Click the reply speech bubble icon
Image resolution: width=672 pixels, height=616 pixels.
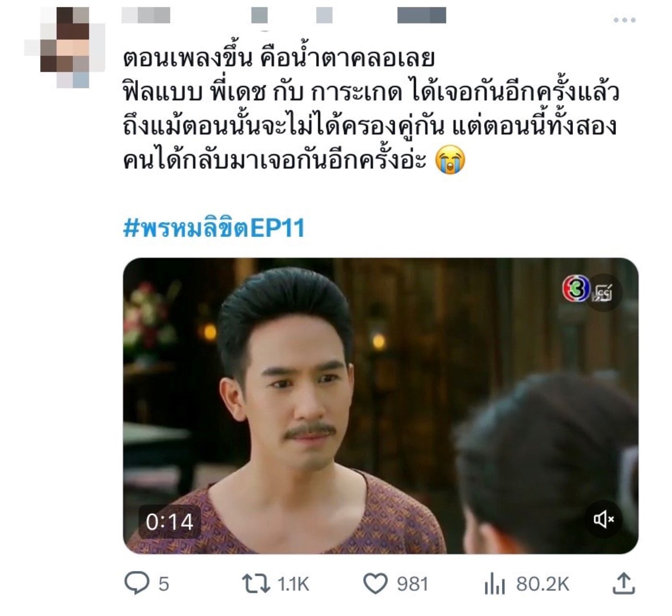137,583
